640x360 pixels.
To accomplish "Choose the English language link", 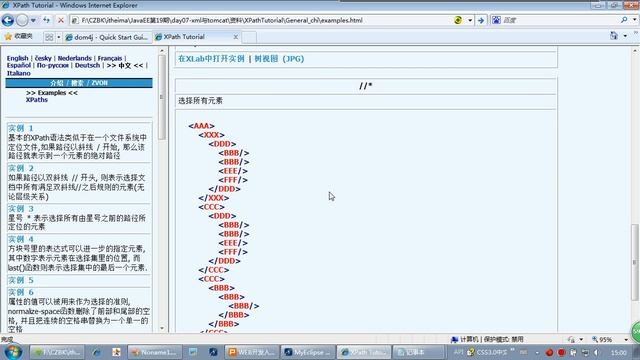I will [18, 58].
